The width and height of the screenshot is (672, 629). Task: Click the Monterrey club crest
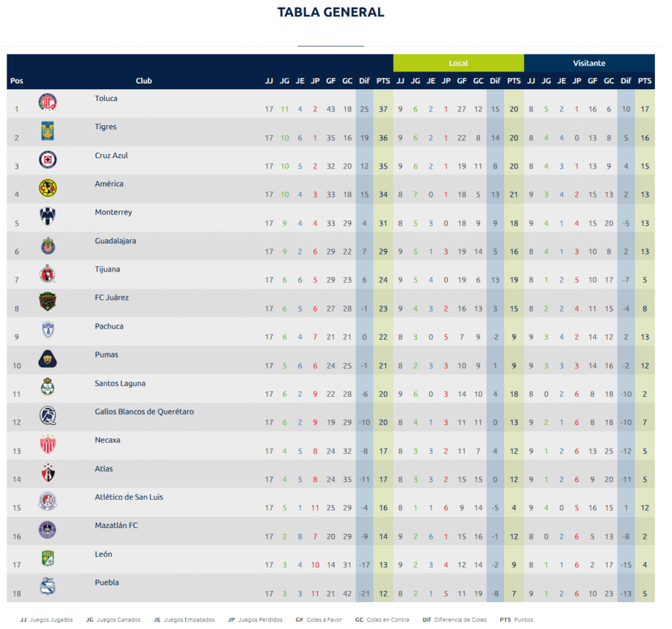point(48,216)
